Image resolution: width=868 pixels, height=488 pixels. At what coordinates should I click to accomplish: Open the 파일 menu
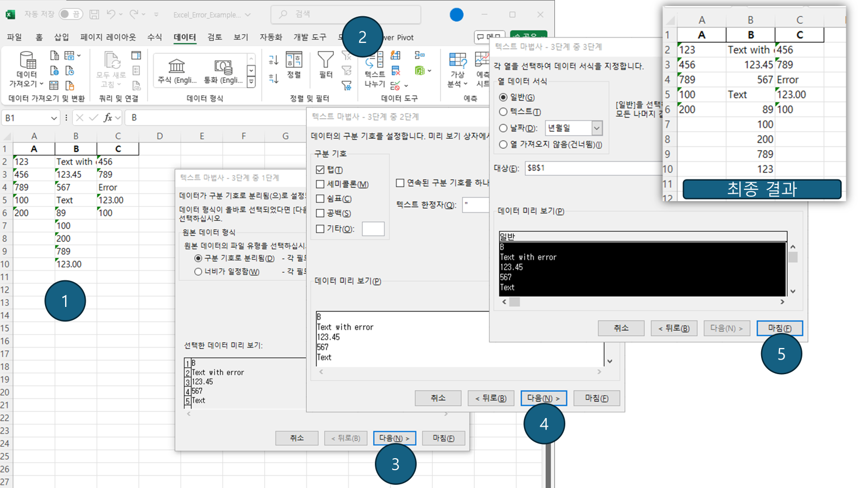point(14,37)
